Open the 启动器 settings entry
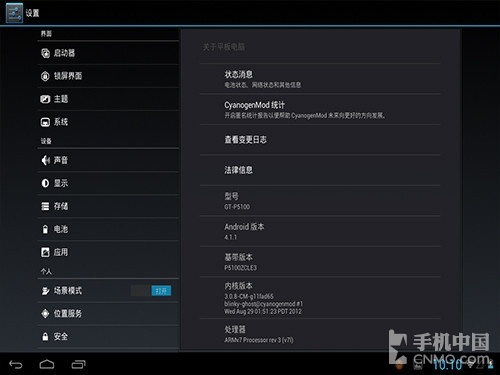500x375 pixels. 108,53
